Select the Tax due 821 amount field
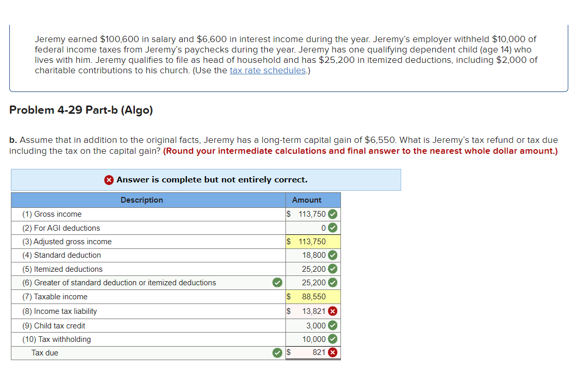This screenshot has height=370, width=588. pos(313,353)
